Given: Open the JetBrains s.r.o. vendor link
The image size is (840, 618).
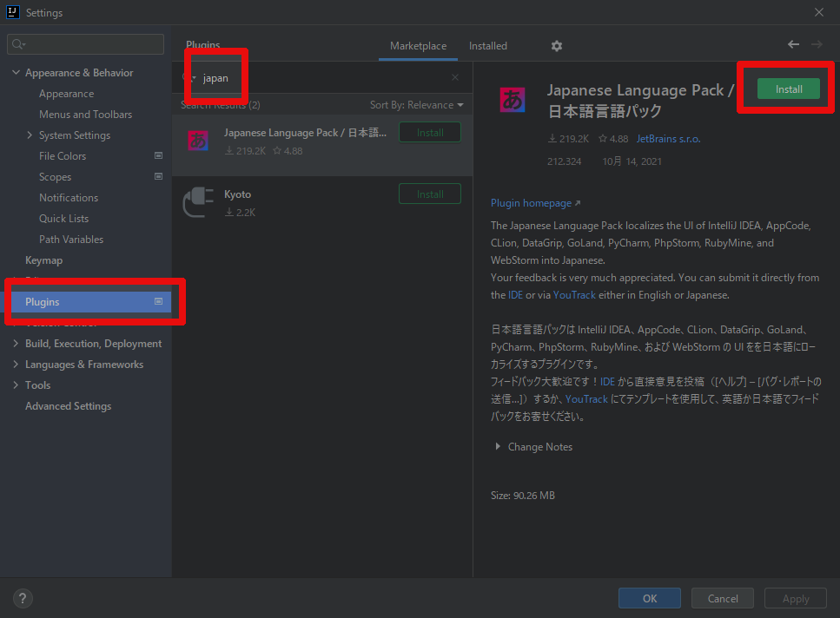Looking at the screenshot, I should coord(668,139).
